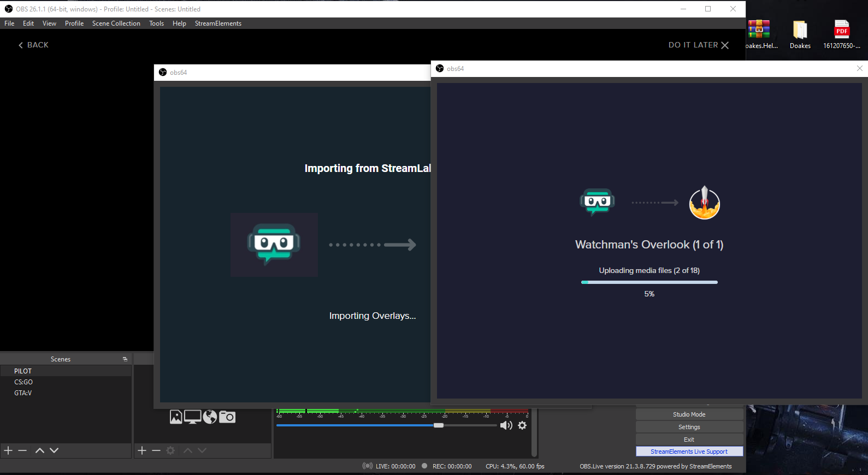Toggle Studio Mode
This screenshot has height=475, width=868.
point(689,414)
